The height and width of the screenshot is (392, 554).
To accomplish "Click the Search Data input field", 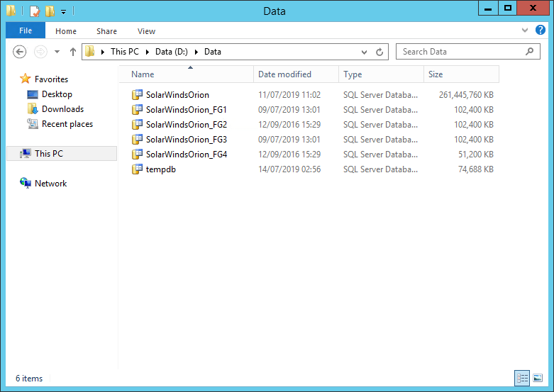I will pos(467,52).
